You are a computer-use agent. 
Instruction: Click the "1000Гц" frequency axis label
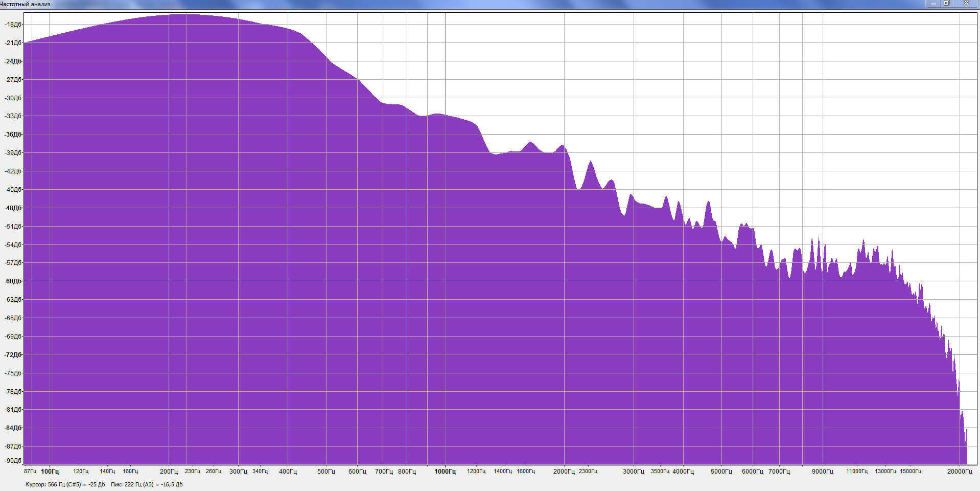(445, 472)
